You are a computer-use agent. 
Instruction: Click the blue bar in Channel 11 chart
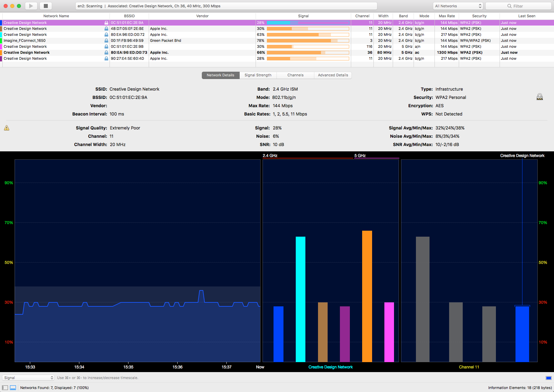[x=522, y=334]
